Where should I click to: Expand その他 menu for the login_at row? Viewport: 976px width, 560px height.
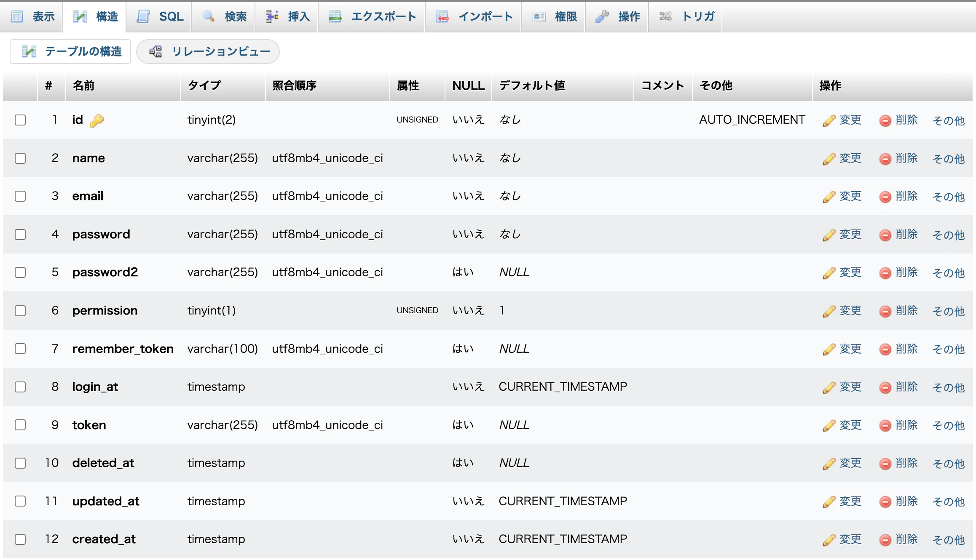[948, 388]
